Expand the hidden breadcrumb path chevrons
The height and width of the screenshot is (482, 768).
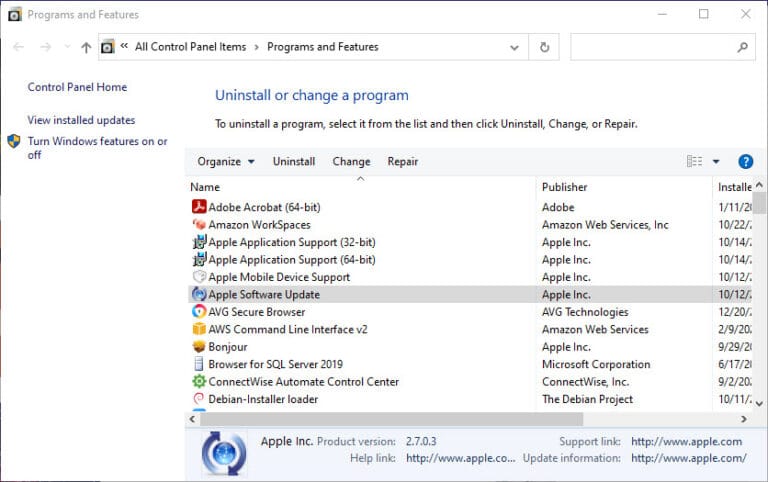(124, 46)
